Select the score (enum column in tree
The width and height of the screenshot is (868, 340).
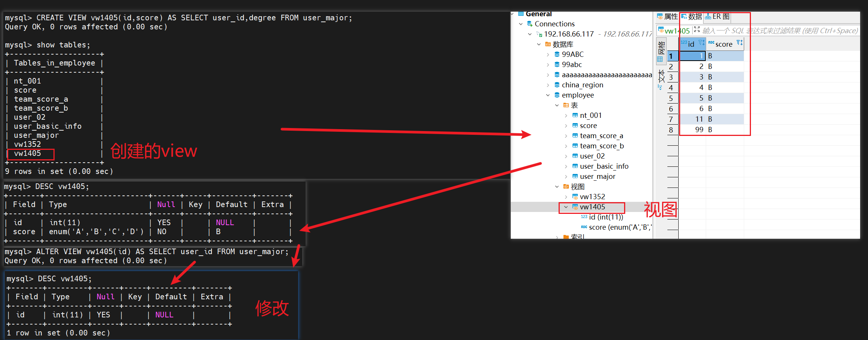(620, 227)
